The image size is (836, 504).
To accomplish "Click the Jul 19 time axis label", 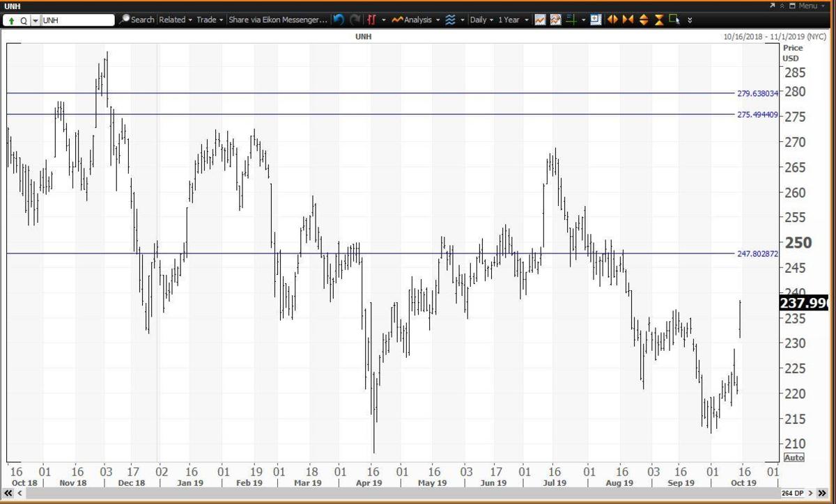I will [x=554, y=482].
